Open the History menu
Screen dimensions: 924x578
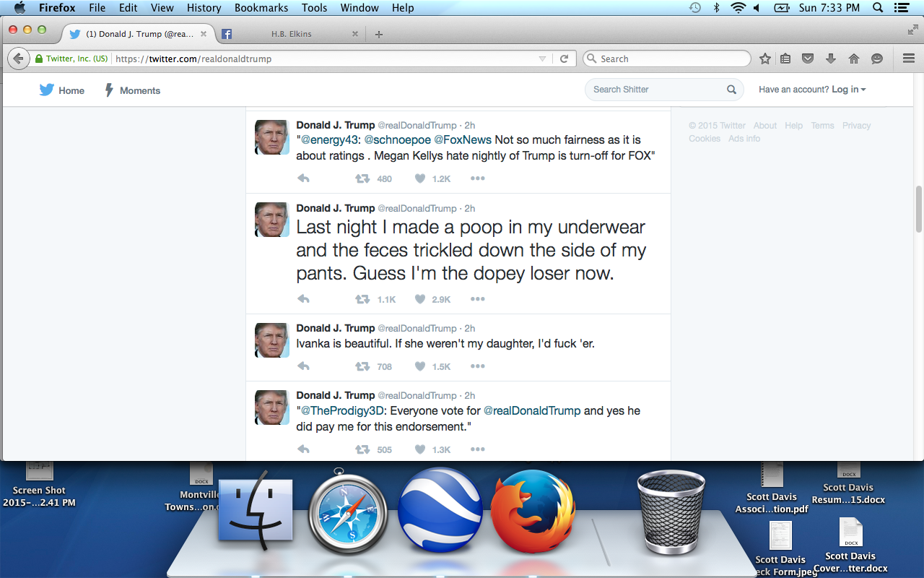(x=204, y=8)
